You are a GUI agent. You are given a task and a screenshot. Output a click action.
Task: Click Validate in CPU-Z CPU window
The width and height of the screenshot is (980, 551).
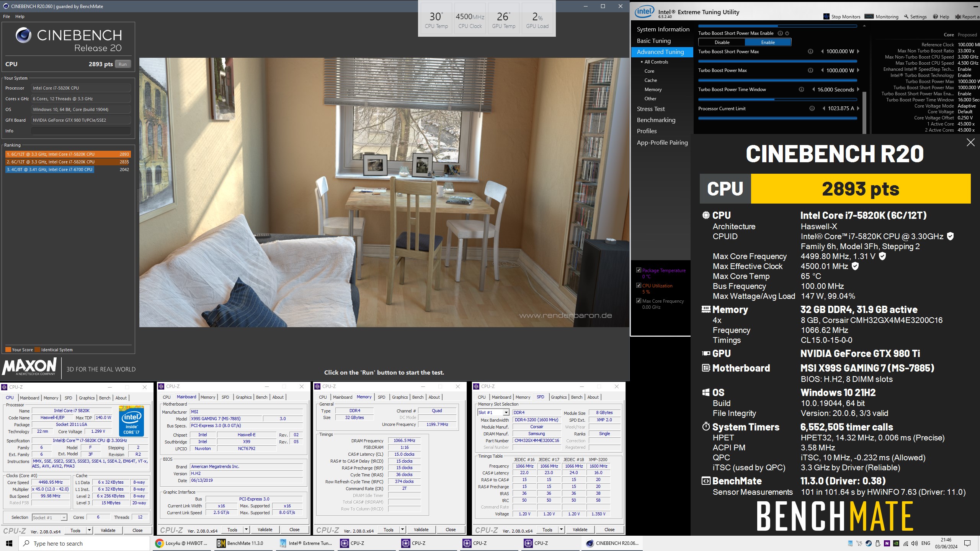click(x=108, y=530)
